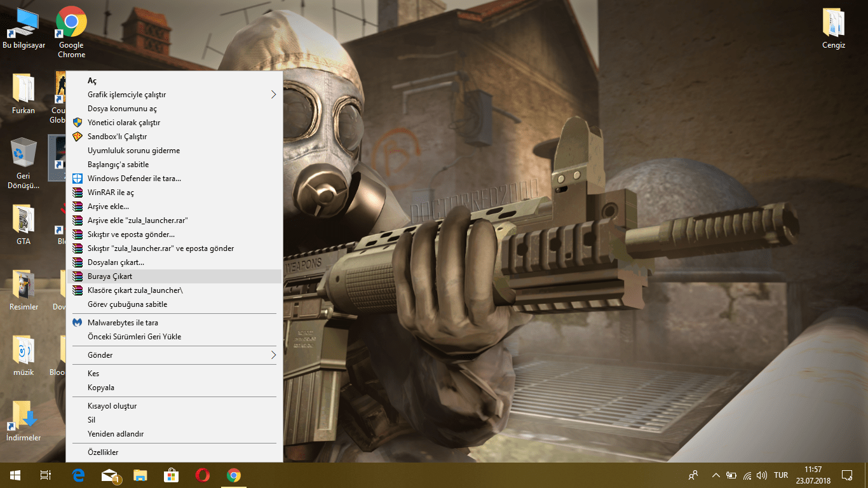Click the TUR input language indicator
The width and height of the screenshot is (868, 488).
(781, 475)
